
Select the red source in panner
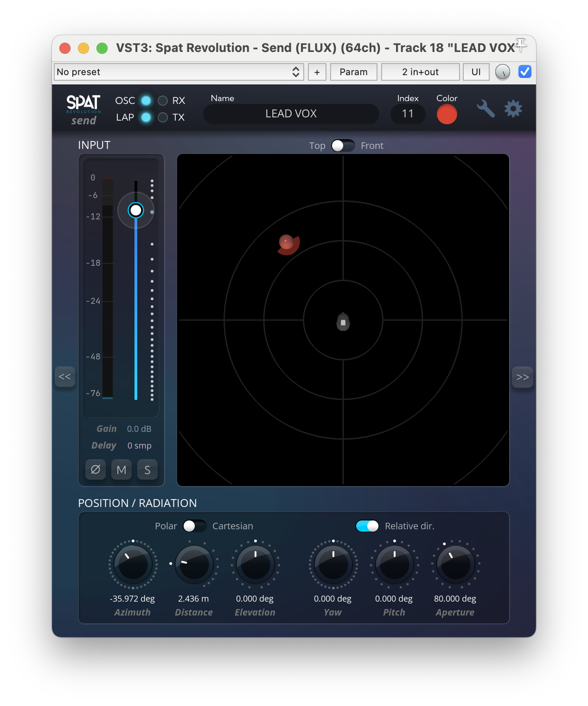coord(287,242)
